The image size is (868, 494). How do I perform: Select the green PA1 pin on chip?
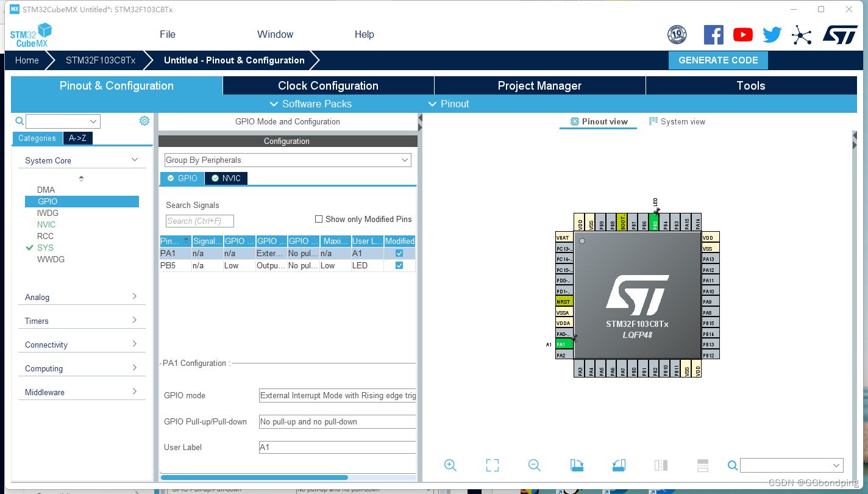click(564, 345)
